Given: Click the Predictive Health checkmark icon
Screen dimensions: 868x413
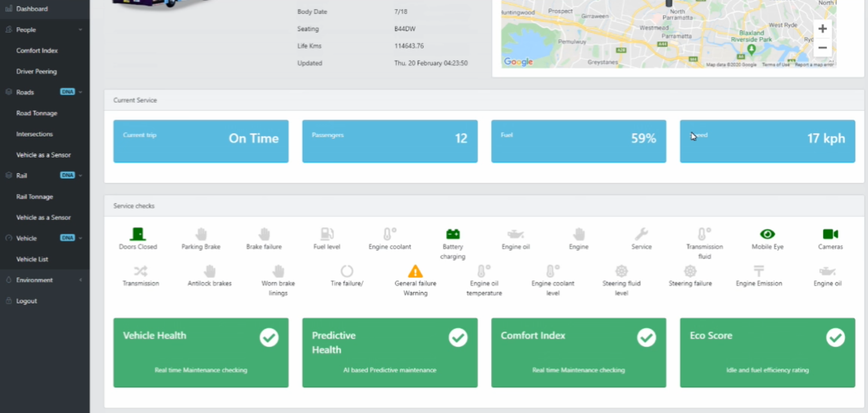Looking at the screenshot, I should tap(458, 337).
